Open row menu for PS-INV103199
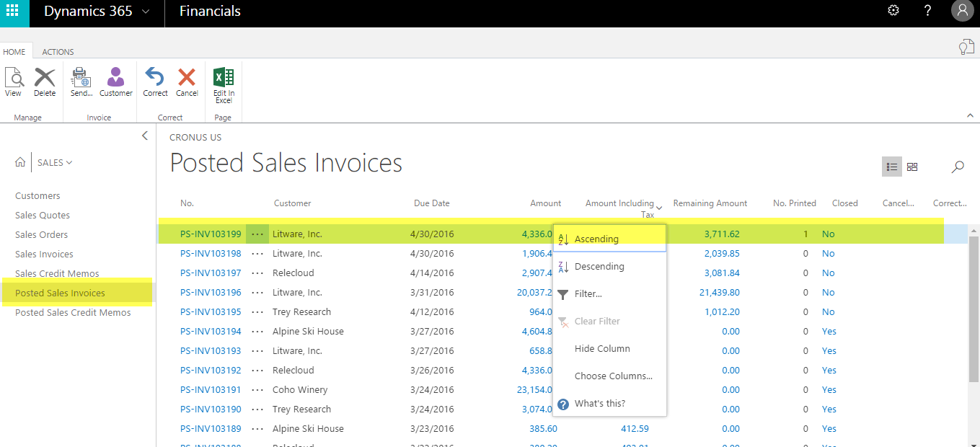This screenshot has height=447, width=980. (x=257, y=234)
